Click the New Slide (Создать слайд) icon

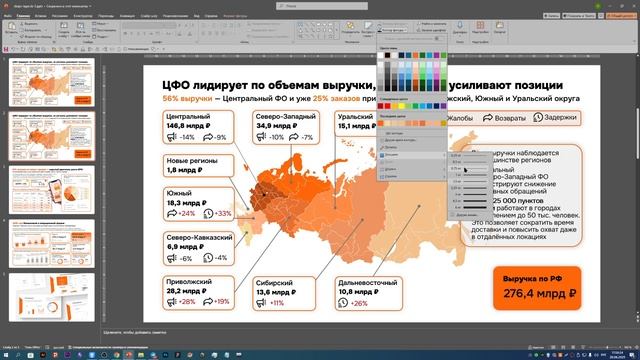tap(64, 26)
